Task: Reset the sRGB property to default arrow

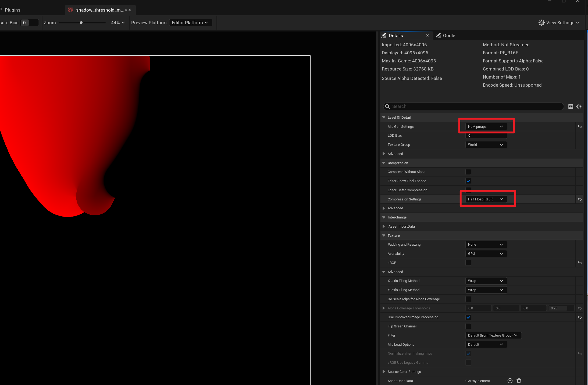Action: point(579,263)
